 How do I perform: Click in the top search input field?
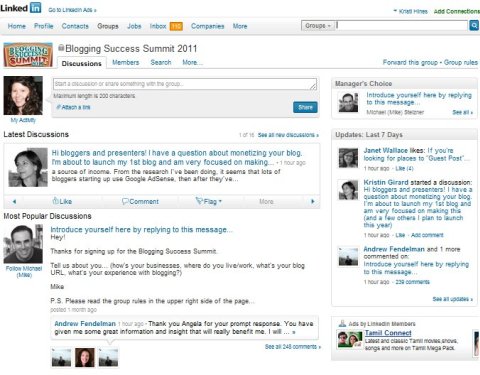pyautogui.click(x=401, y=25)
